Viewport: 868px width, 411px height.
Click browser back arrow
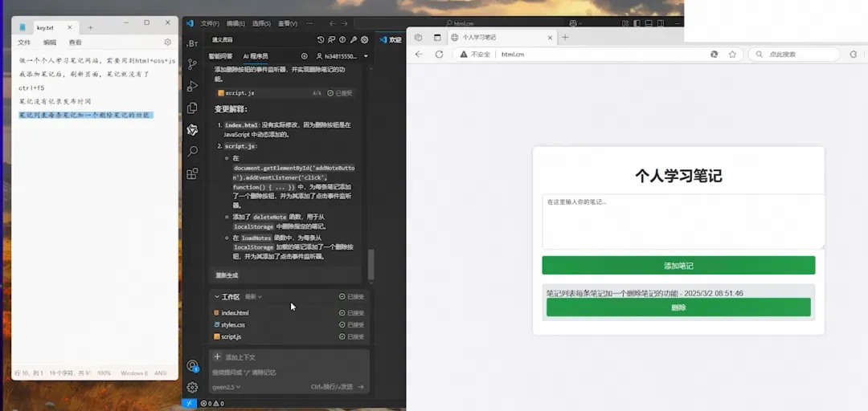point(419,55)
